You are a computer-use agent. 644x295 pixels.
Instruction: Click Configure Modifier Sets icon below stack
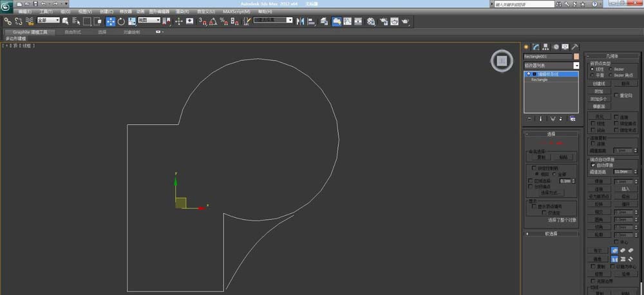[572, 119]
